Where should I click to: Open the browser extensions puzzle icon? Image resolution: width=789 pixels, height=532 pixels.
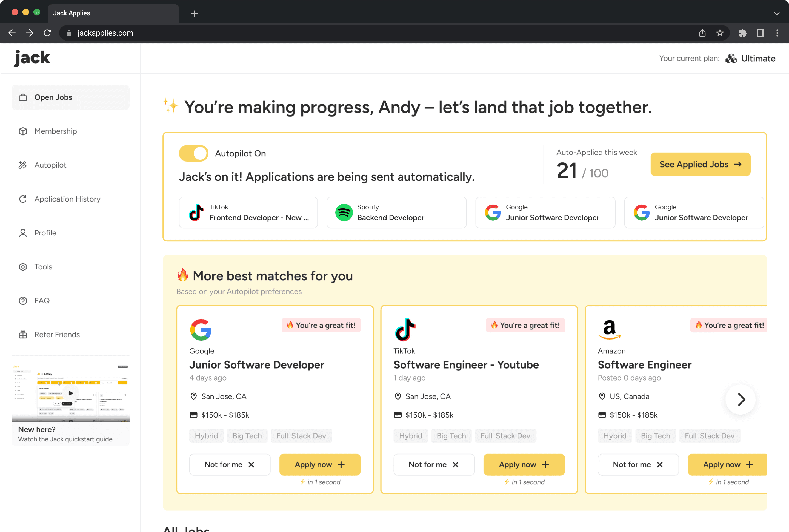[x=742, y=33]
